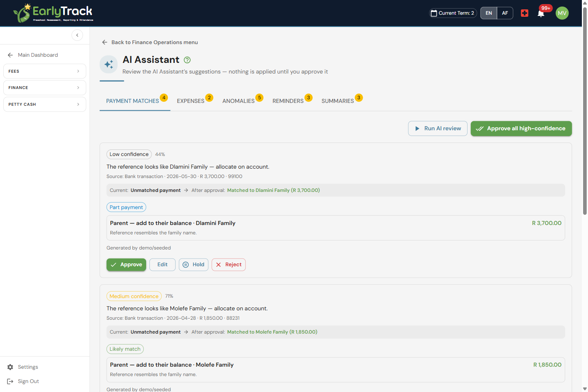Open Settings in the sidebar
The width and height of the screenshot is (588, 392).
click(x=28, y=367)
